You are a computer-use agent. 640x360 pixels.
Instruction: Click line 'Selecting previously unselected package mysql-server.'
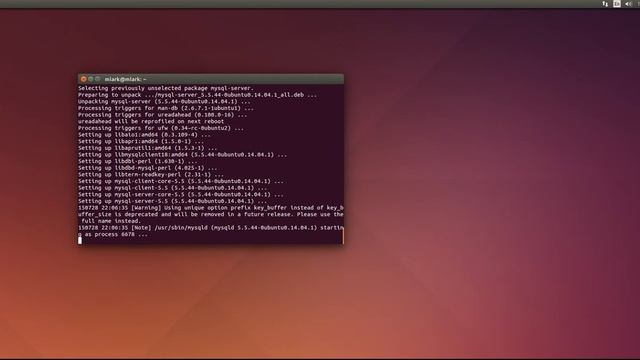point(166,88)
